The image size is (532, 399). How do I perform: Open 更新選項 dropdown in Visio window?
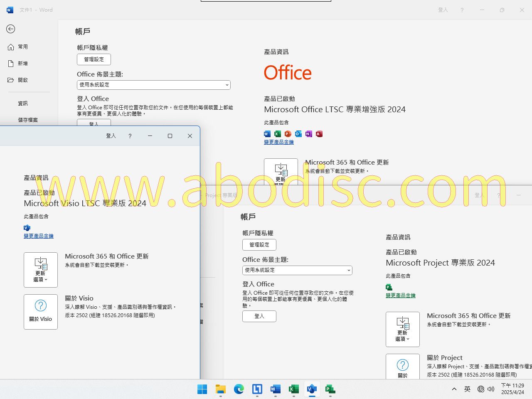pos(41,270)
